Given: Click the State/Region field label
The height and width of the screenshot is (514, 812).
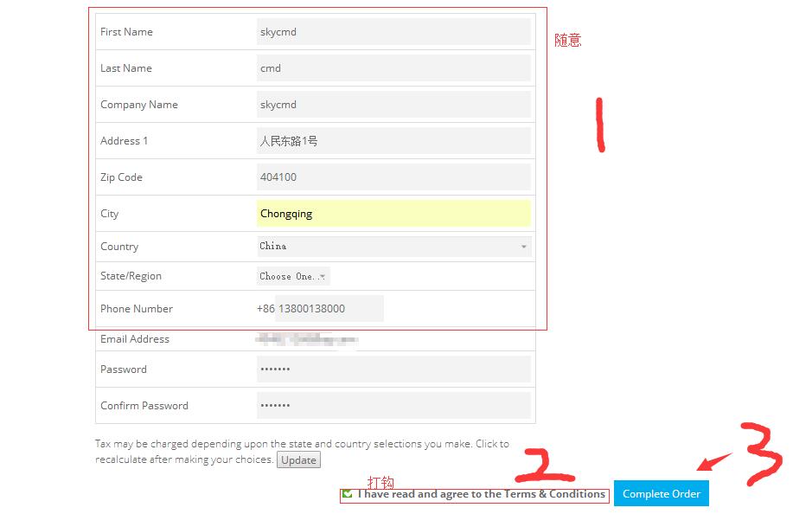Looking at the screenshot, I should tap(131, 276).
